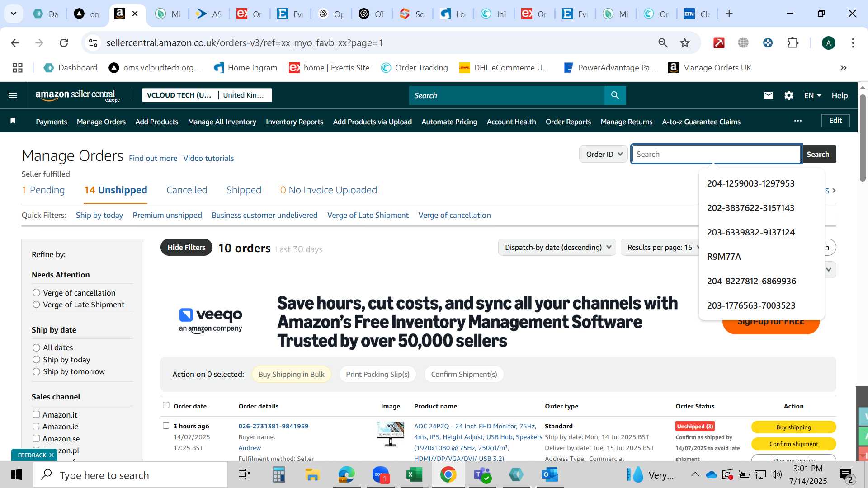The width and height of the screenshot is (868, 488).
Task: Check the Amazon.it sales channel
Action: click(x=36, y=414)
